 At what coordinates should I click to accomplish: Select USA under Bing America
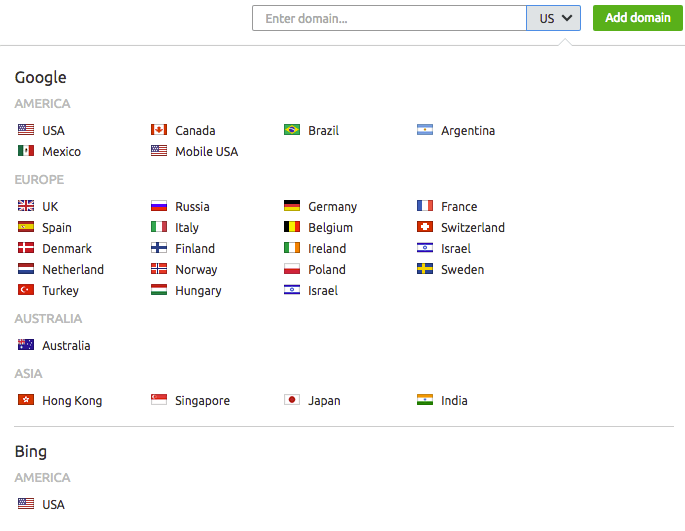coord(53,505)
